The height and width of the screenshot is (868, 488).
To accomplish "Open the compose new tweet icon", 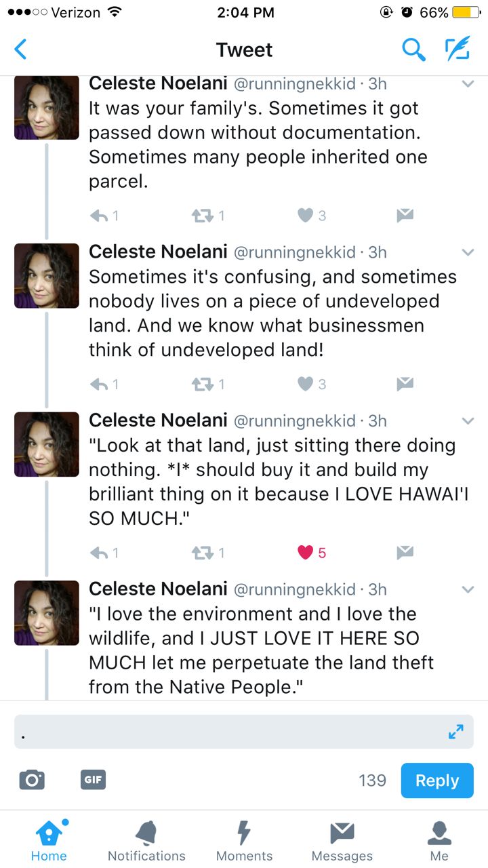I will (457, 50).
